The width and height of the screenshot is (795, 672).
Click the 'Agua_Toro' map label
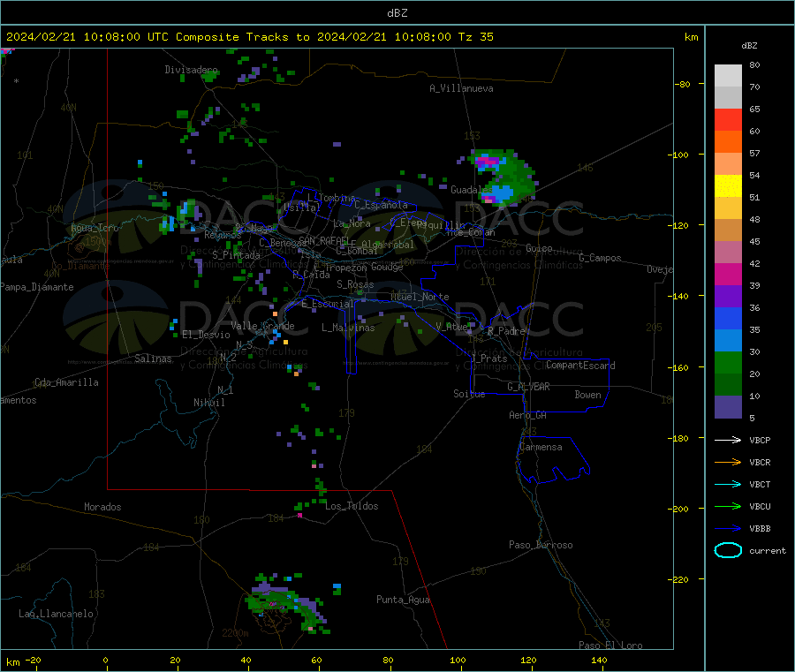(x=95, y=228)
